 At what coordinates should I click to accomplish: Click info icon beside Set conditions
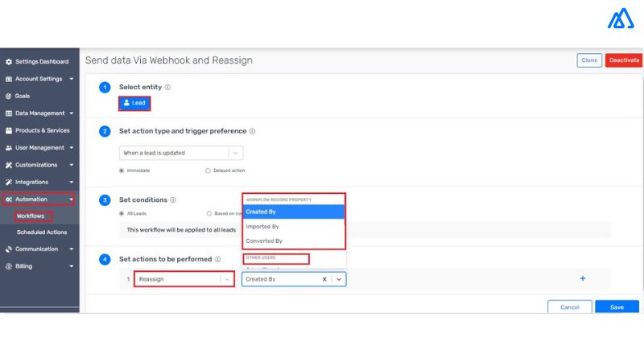point(173,200)
